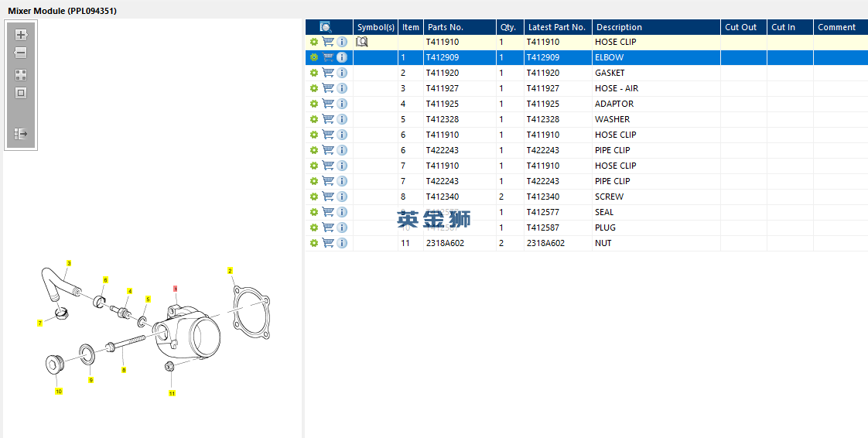Select callout 9 seal on the diagram
Image resolution: width=868 pixels, height=438 pixels.
coord(91,380)
